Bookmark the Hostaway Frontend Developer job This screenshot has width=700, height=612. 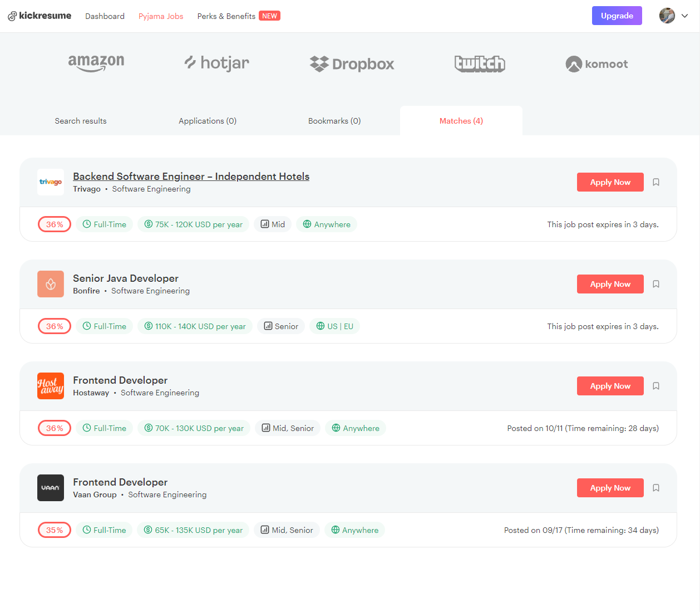[656, 386]
